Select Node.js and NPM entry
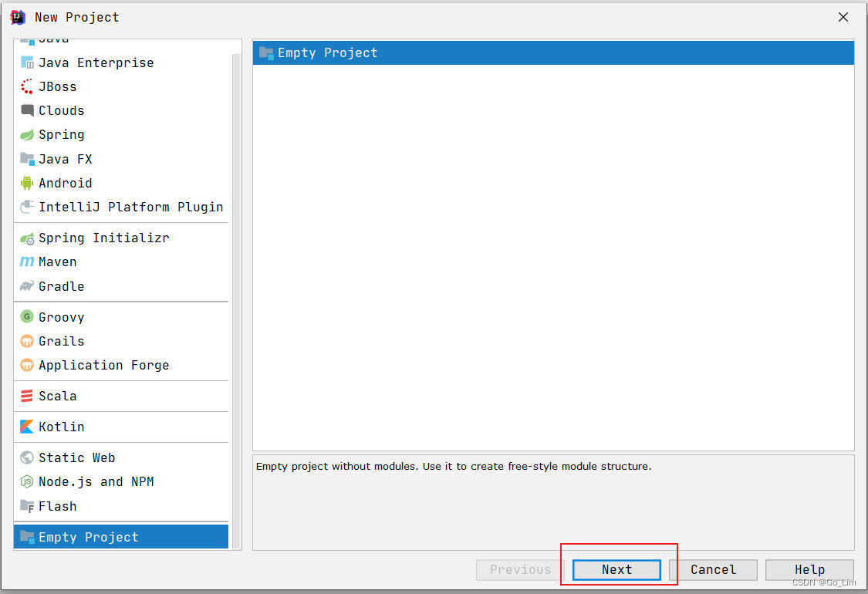The image size is (868, 594). (120, 481)
